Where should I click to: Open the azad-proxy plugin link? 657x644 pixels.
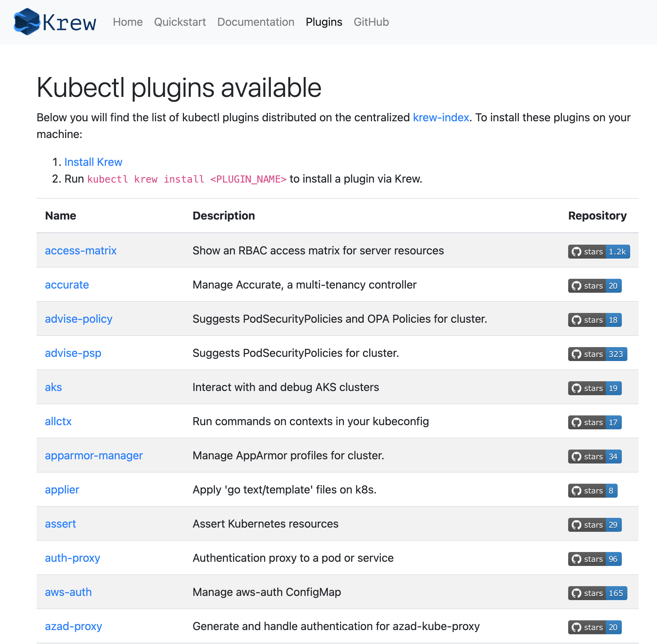(x=74, y=626)
